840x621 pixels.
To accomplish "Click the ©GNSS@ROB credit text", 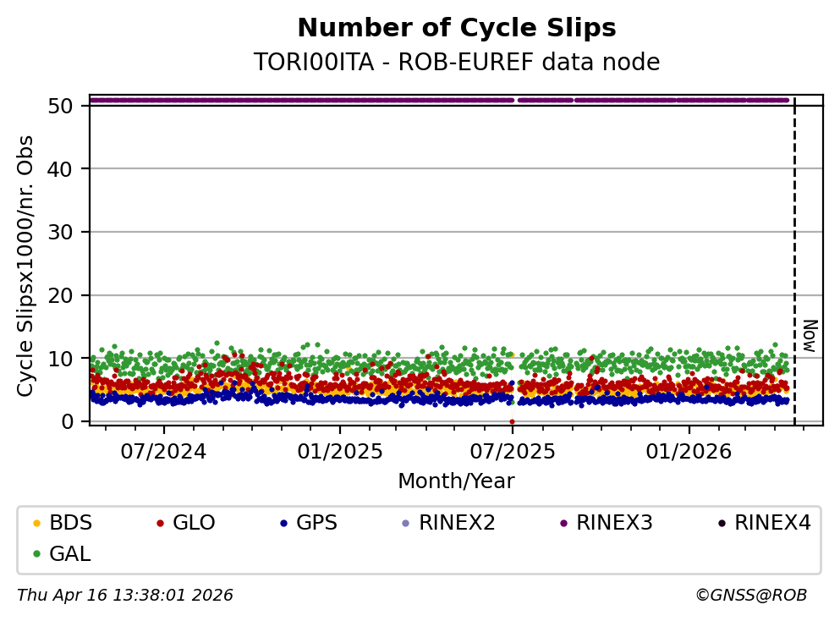I will pyautogui.click(x=751, y=596).
